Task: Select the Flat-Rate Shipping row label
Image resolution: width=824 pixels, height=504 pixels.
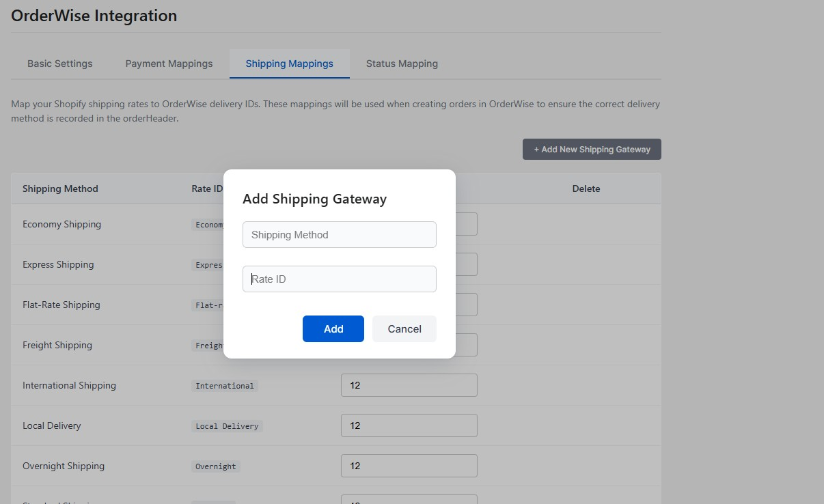Action: point(61,305)
